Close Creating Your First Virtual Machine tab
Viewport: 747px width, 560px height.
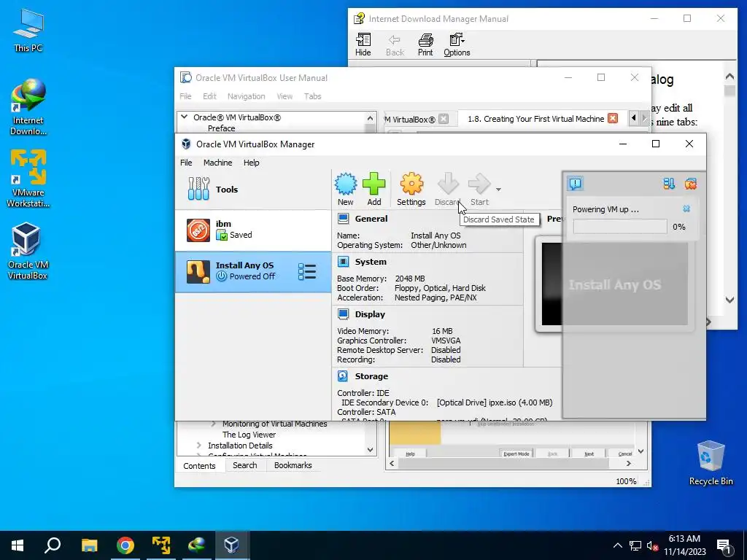613,118
